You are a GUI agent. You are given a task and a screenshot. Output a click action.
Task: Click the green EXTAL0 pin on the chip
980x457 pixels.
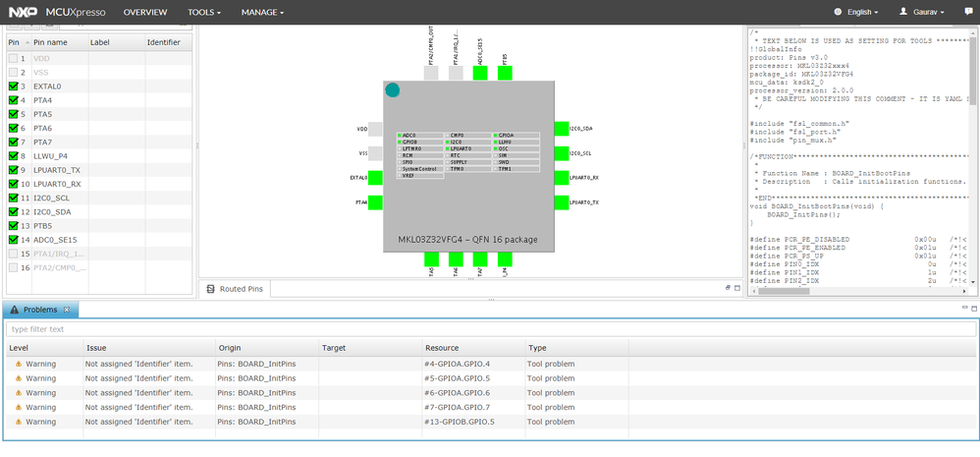tap(375, 178)
